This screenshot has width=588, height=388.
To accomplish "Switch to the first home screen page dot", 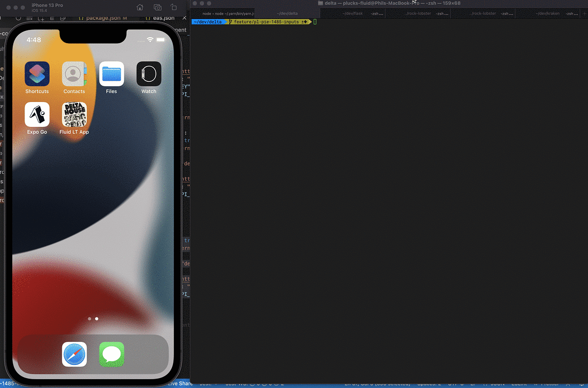I will 89,318.
